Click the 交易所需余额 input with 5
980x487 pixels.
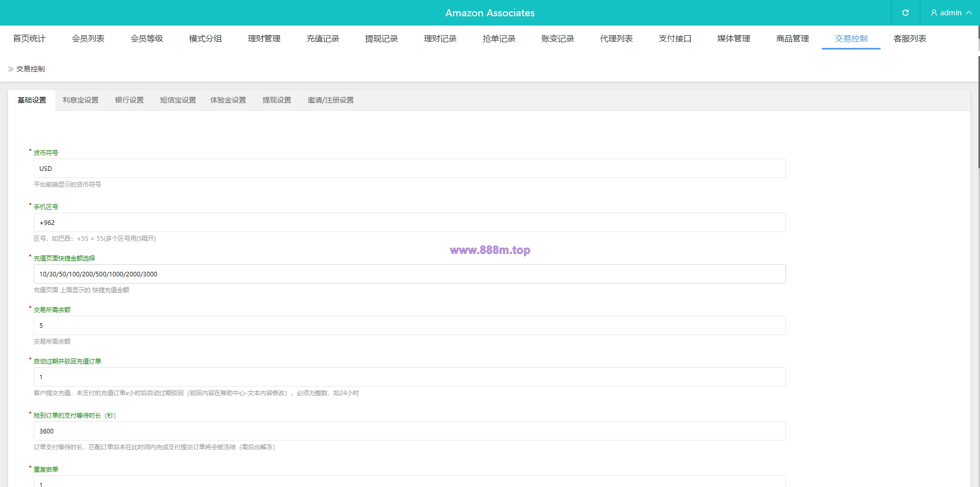409,325
